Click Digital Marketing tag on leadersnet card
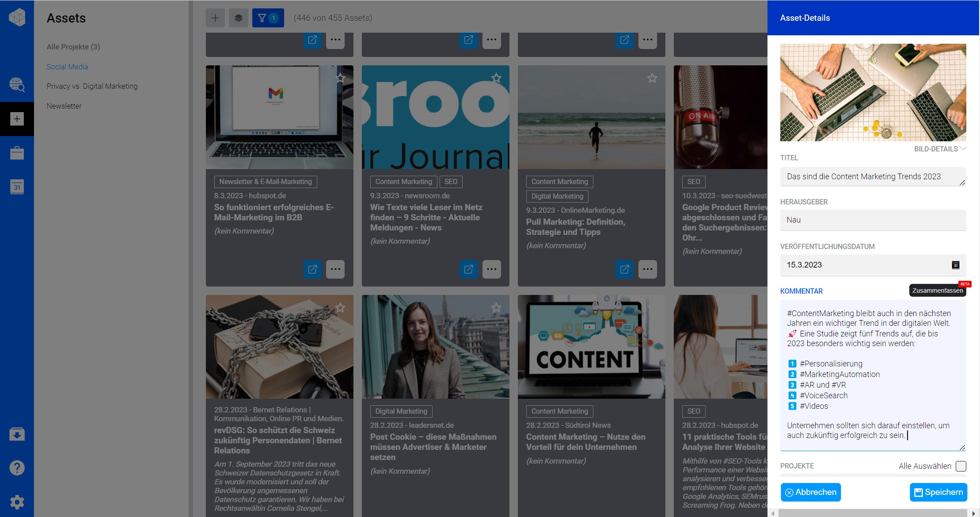Image resolution: width=980 pixels, height=517 pixels. point(401,411)
